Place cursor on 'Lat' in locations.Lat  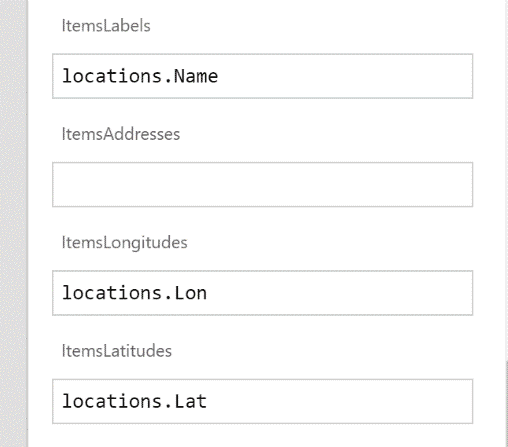(x=190, y=401)
